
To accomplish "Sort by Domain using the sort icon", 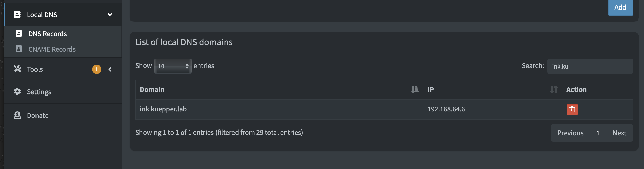I will click(414, 89).
